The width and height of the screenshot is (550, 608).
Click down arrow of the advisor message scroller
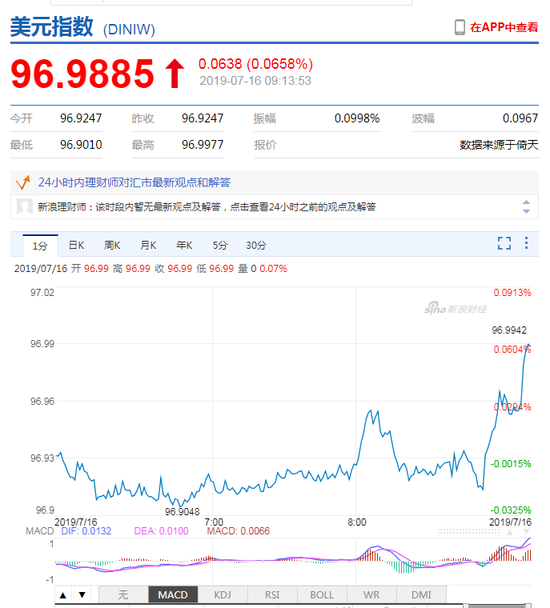[526, 211]
